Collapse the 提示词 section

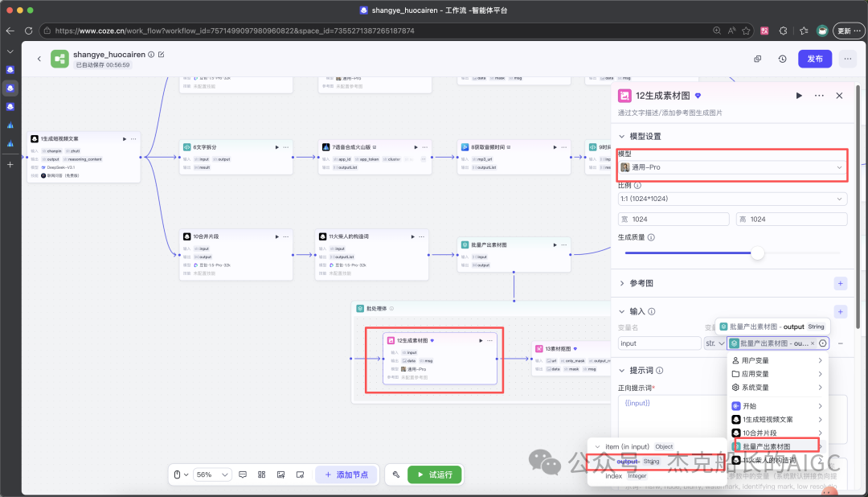[x=621, y=371]
